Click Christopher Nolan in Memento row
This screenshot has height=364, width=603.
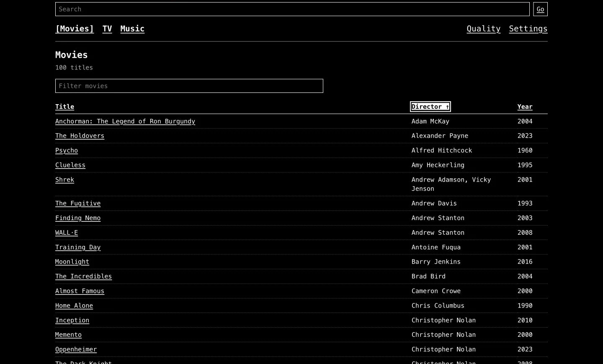pyautogui.click(x=443, y=335)
